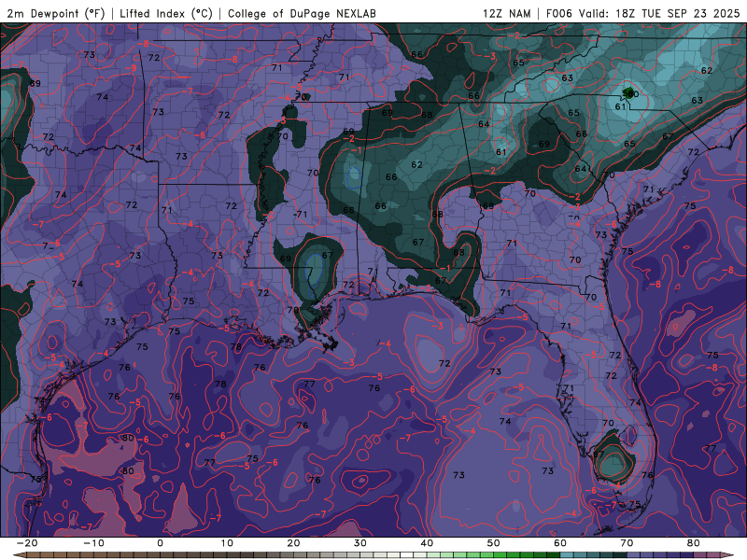
Task: Click the 10 label on the color scale
Action: point(227,543)
